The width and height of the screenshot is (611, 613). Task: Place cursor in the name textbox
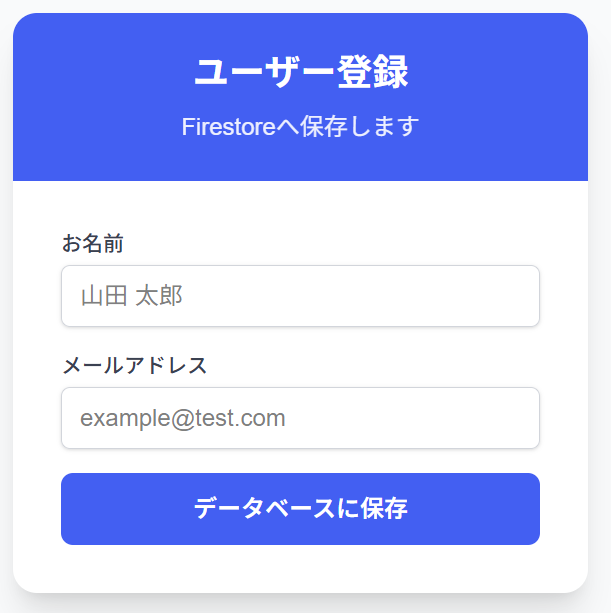pos(300,296)
